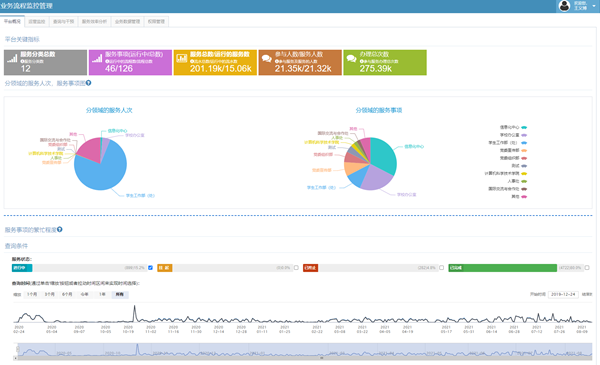Select the 6个月 zoom range button
The width and height of the screenshot is (600, 365).
67,295
